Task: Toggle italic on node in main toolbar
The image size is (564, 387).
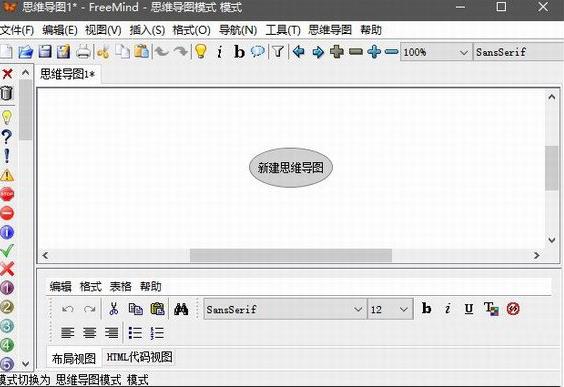Action: pos(219,52)
